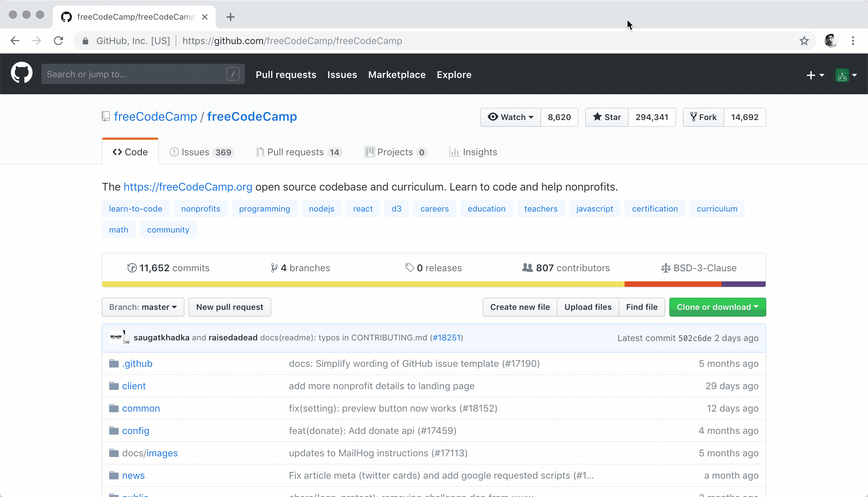Open the .github folder icon
The height and width of the screenshot is (497, 868).
pyautogui.click(x=114, y=363)
